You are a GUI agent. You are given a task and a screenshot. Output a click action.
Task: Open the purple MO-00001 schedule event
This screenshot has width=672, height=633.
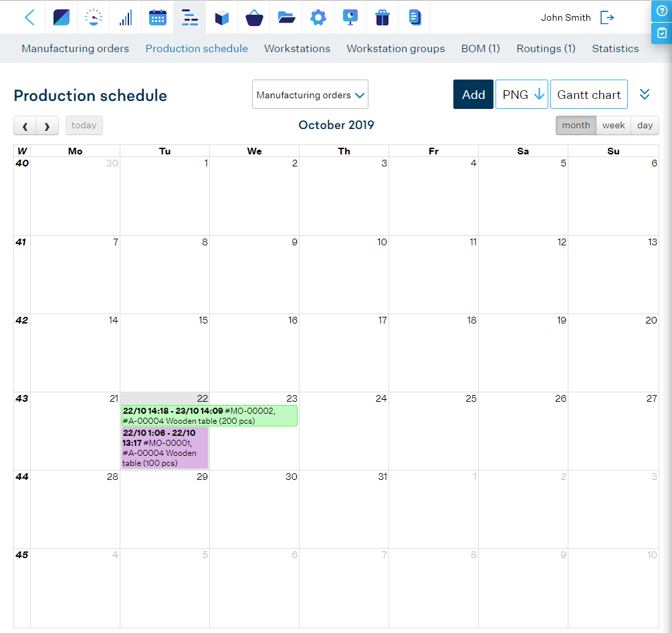[165, 448]
